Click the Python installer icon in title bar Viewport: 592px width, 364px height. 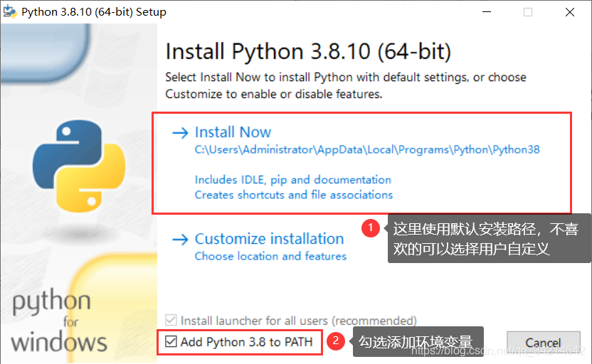coord(11,12)
